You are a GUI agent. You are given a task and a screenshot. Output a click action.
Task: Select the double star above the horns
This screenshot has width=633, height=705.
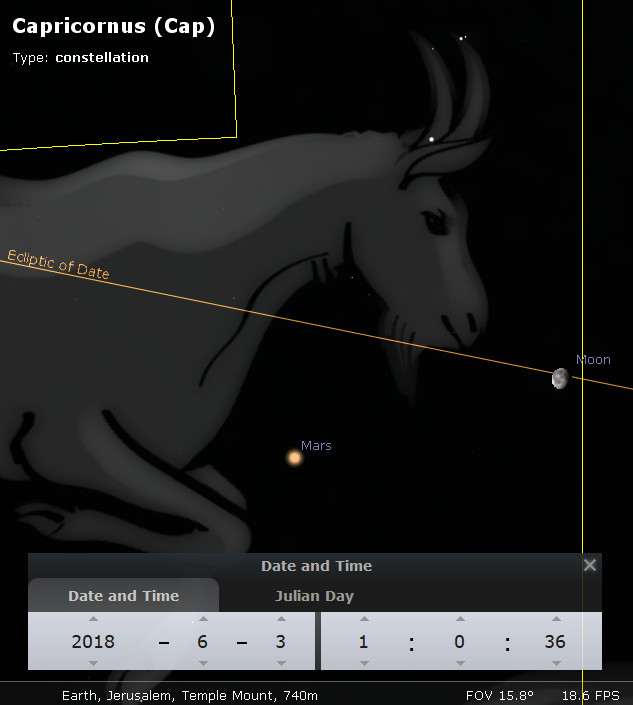pos(462,38)
